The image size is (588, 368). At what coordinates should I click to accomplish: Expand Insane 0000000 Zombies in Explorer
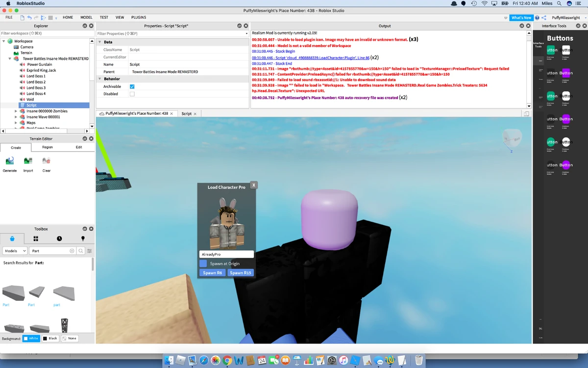point(15,111)
